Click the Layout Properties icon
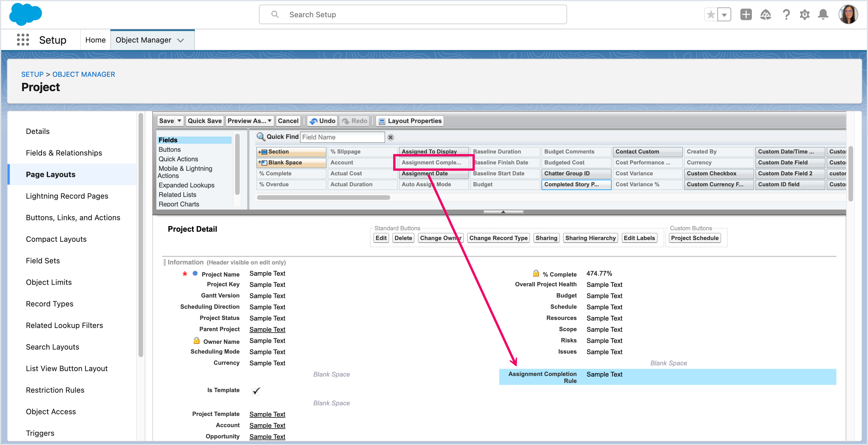 [382, 121]
